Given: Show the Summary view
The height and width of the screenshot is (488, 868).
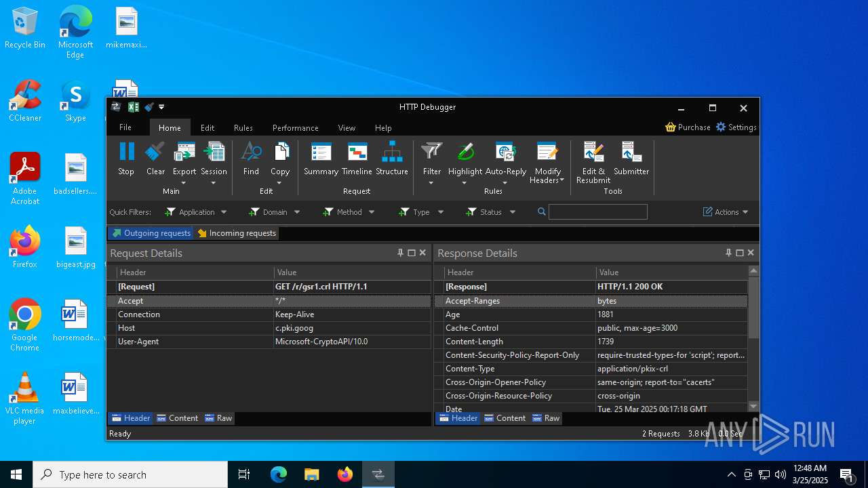Looking at the screenshot, I should coord(321,159).
